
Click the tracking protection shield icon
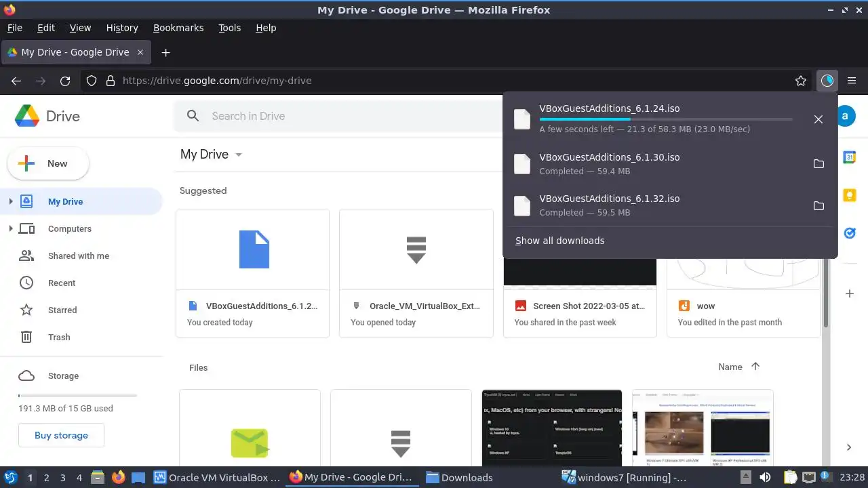pyautogui.click(x=92, y=81)
